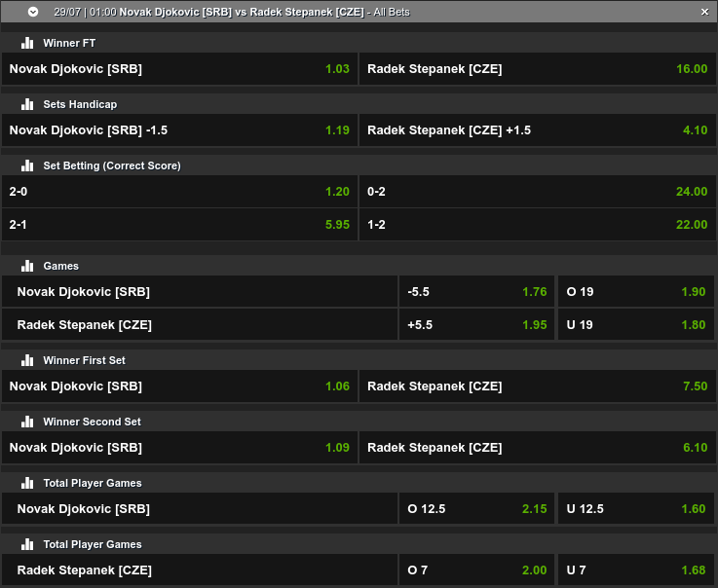Select Stepanek match winner odds 16.00
The height and width of the screenshot is (588, 718).
pos(537,69)
